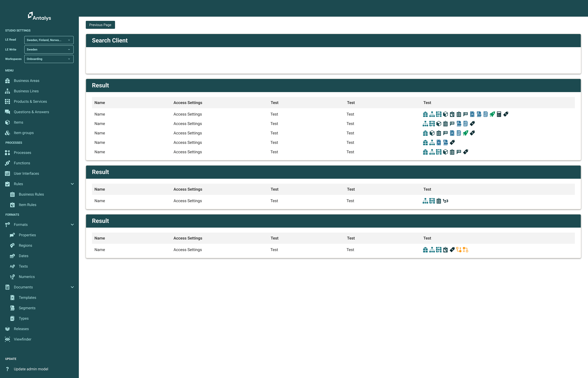Click the Releases icon in sidebar
The image size is (588, 378).
click(7, 329)
